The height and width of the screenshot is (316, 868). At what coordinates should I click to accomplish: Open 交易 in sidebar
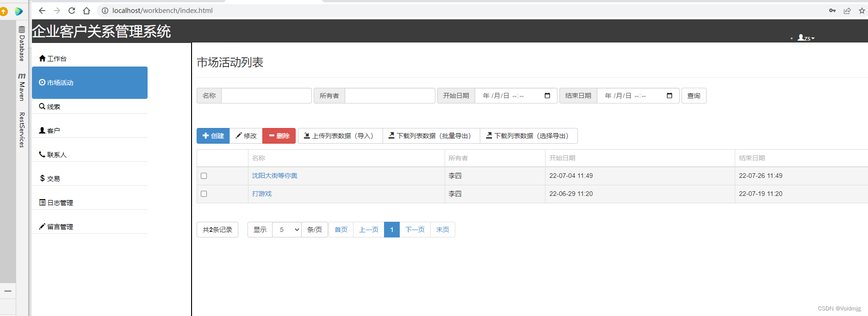point(50,179)
